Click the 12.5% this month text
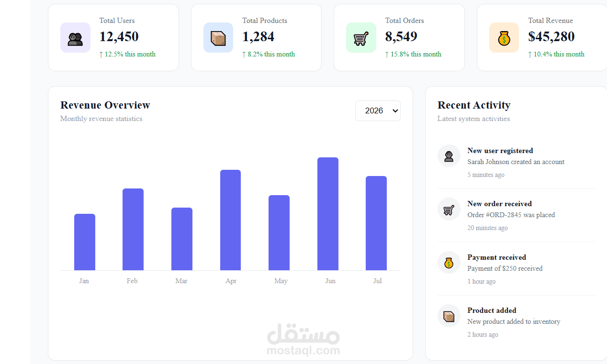 coord(127,54)
